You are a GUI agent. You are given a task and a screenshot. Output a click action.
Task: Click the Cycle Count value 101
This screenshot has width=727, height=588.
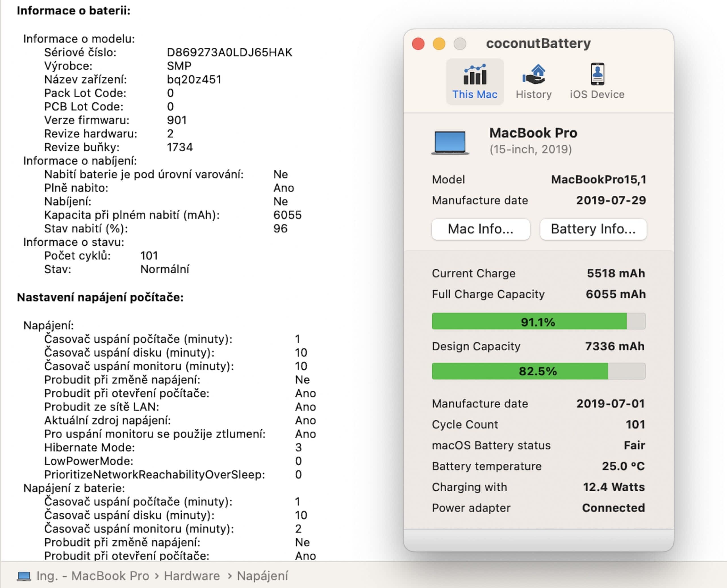(x=635, y=424)
